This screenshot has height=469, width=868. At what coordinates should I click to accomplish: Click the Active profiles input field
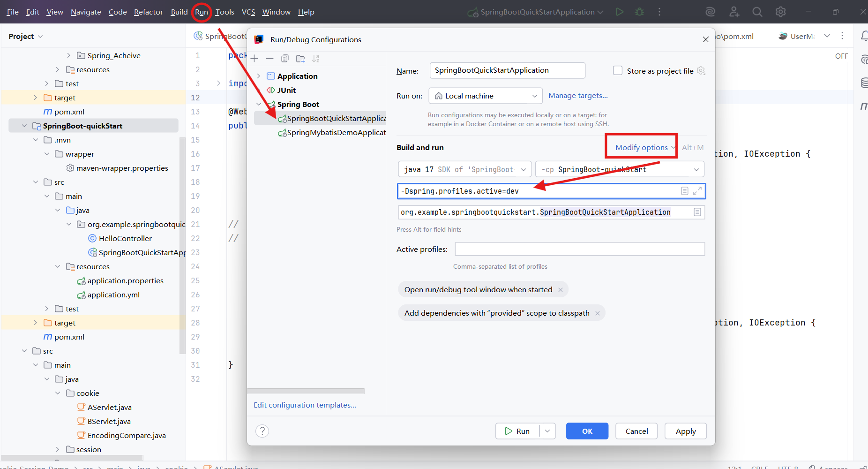click(x=580, y=249)
